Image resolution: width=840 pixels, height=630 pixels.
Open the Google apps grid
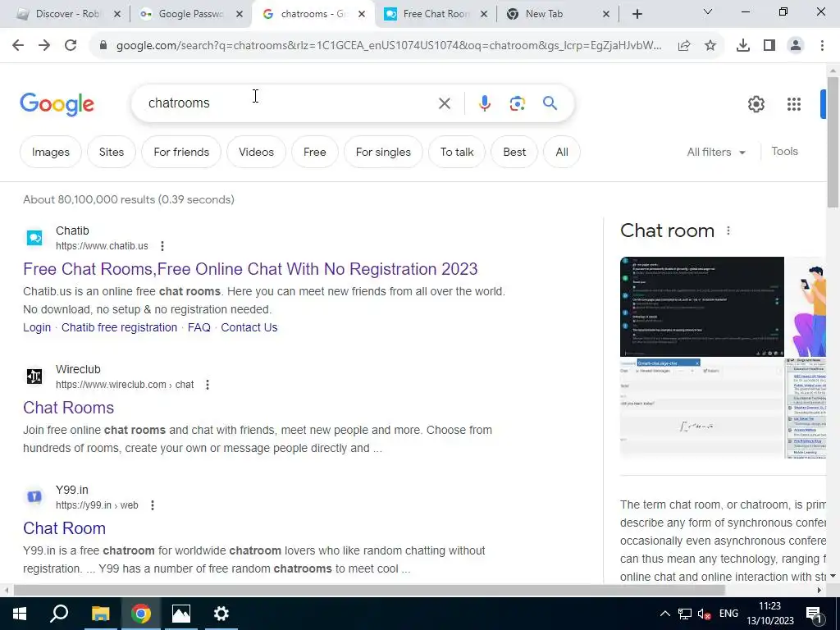tap(794, 104)
